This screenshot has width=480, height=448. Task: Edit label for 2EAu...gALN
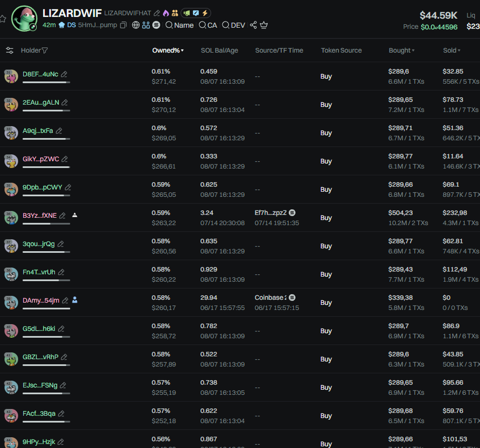tap(65, 102)
